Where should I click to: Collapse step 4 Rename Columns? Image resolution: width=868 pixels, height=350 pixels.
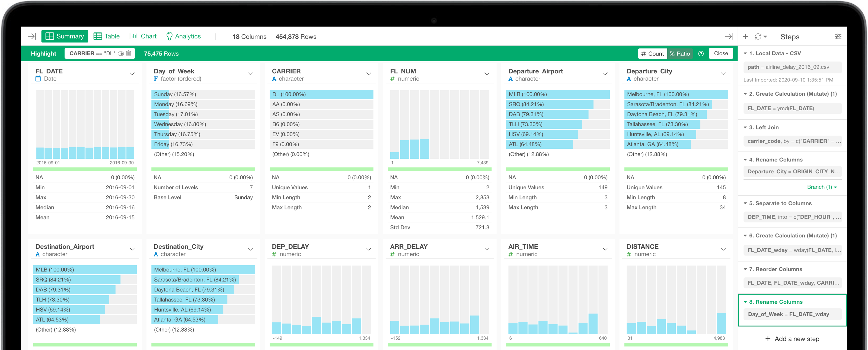tap(745, 160)
